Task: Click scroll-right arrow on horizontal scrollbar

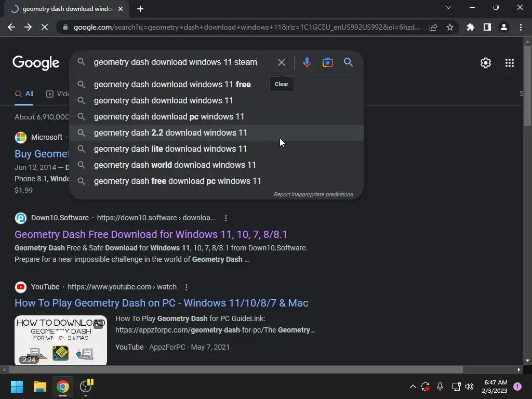Action: tap(519, 369)
